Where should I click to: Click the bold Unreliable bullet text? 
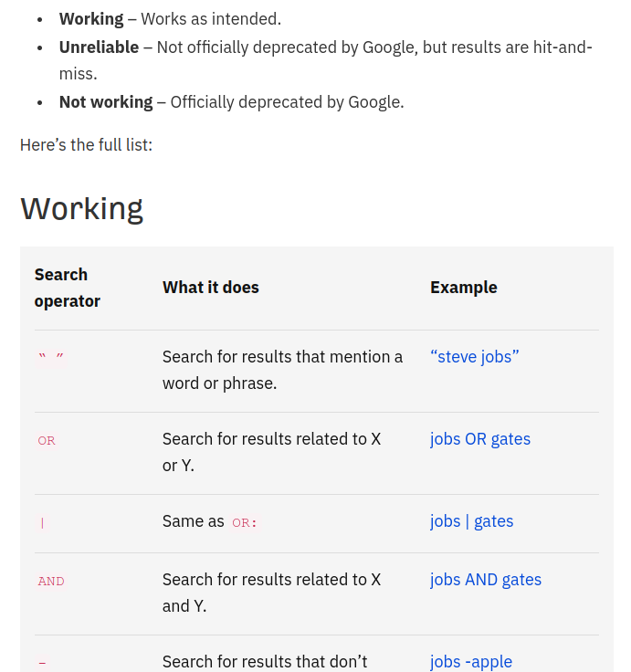coord(99,47)
